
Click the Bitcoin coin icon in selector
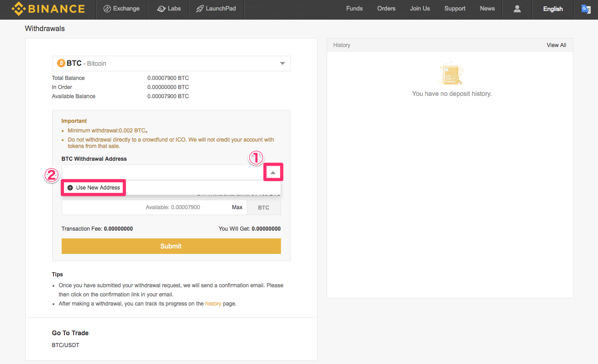tap(61, 63)
